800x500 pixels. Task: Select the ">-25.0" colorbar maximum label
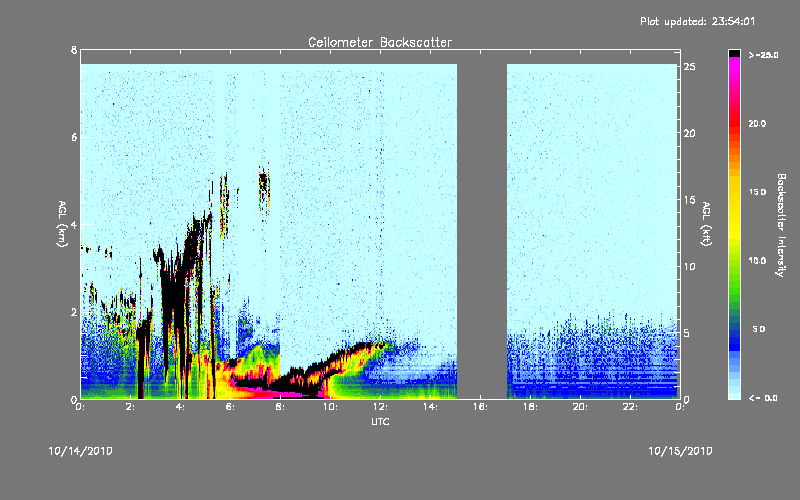click(x=763, y=55)
